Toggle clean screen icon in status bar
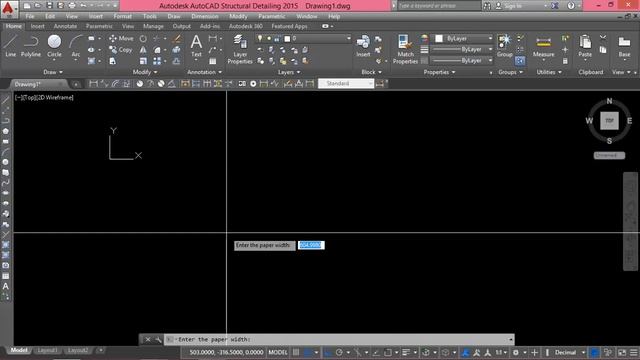640x360 pixels. tap(622, 352)
